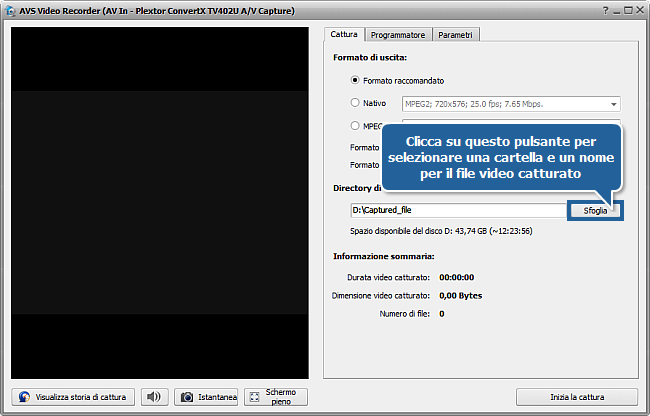The height and width of the screenshot is (416, 650).
Task: Click the AVS Video Recorder title bar icon
Action: pyautogui.click(x=10, y=9)
